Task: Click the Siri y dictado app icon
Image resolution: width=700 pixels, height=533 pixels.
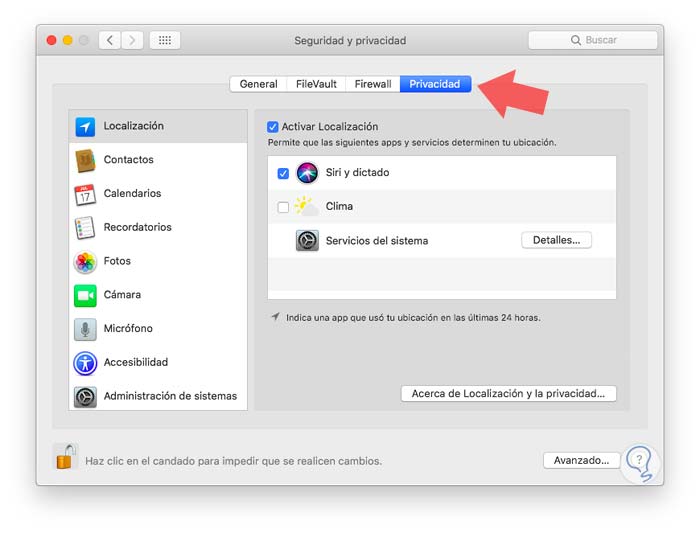Action: [307, 173]
